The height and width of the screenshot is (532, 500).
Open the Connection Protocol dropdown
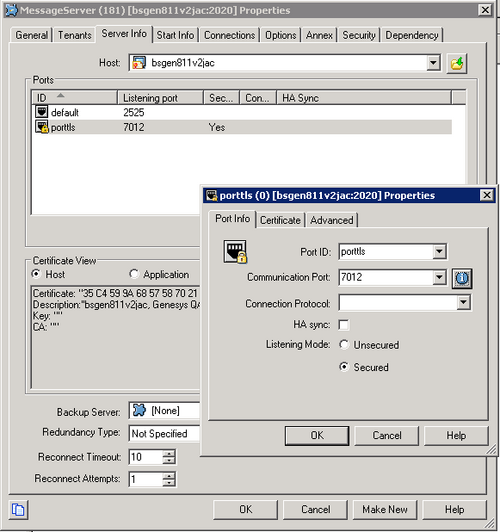[x=463, y=302]
